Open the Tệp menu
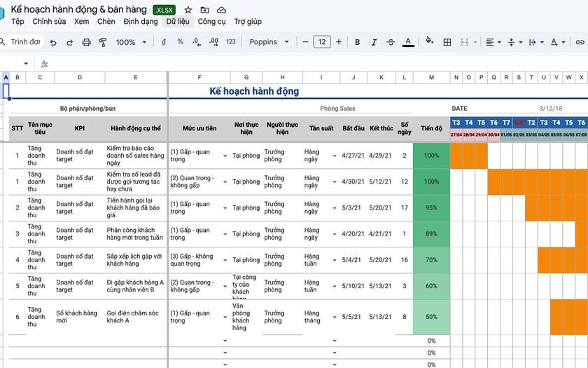This screenshot has height=368, width=588. pos(17,22)
